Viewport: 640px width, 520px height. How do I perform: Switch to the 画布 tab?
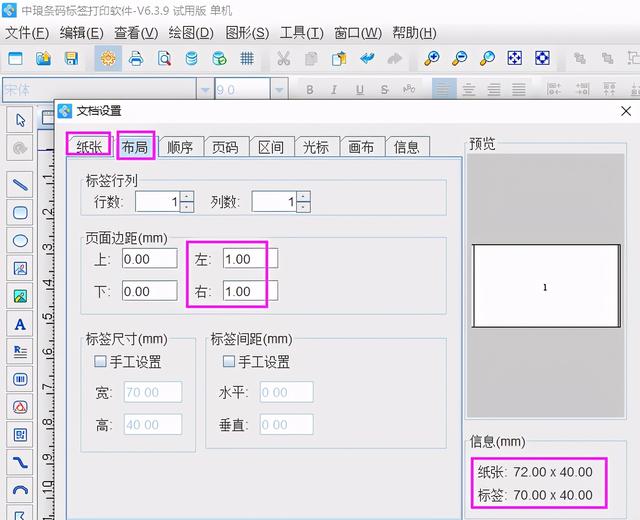(x=361, y=147)
